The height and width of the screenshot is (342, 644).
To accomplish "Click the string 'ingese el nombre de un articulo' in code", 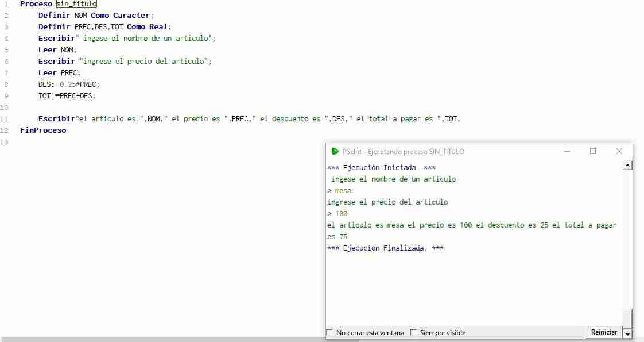I will click(147, 39).
